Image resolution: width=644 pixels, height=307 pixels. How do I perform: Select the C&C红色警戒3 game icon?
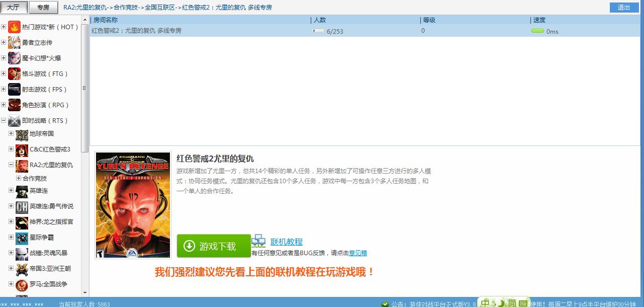[22, 149]
